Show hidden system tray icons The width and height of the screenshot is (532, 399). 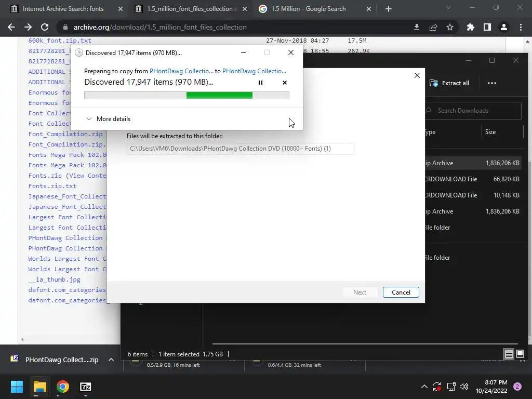tap(424, 387)
